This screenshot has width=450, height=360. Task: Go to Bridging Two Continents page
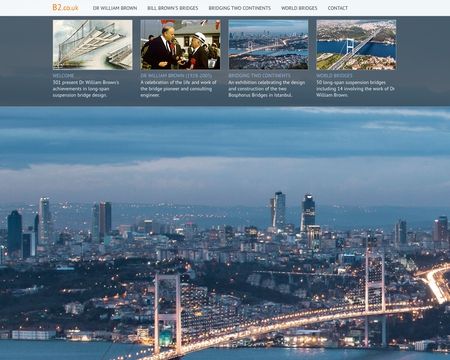[x=240, y=8]
